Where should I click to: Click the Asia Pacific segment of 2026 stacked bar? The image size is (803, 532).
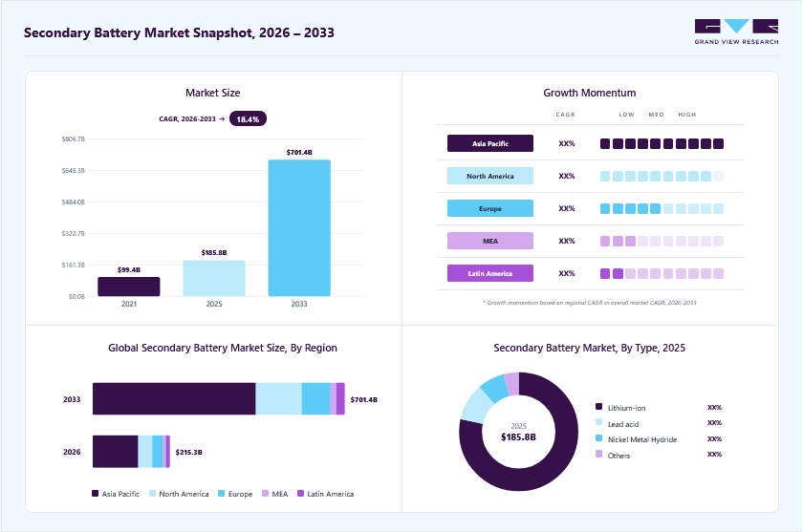pos(116,451)
